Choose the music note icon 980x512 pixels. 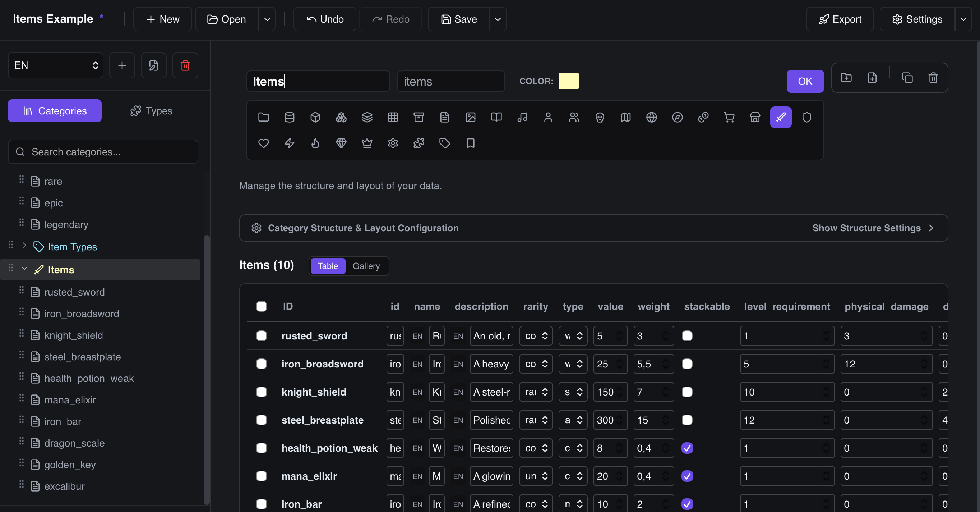pyautogui.click(x=522, y=117)
